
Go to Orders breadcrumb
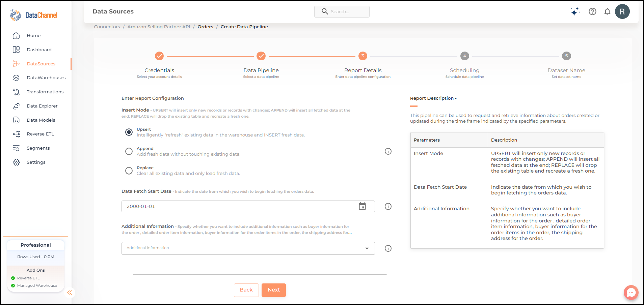pyautogui.click(x=205, y=27)
